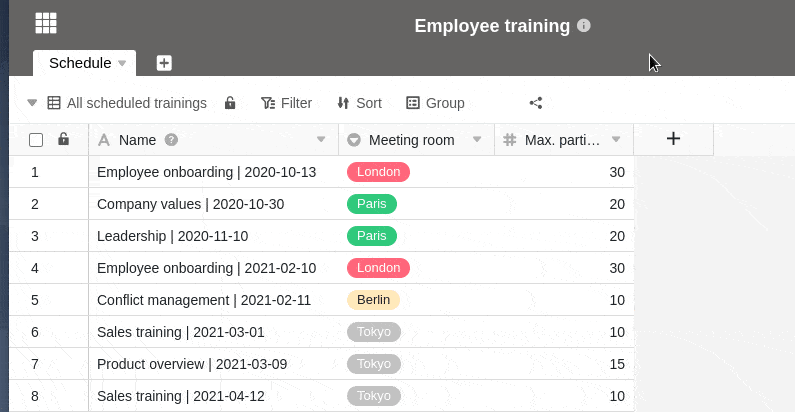Click the view lock icon in toolbar

coord(230,103)
